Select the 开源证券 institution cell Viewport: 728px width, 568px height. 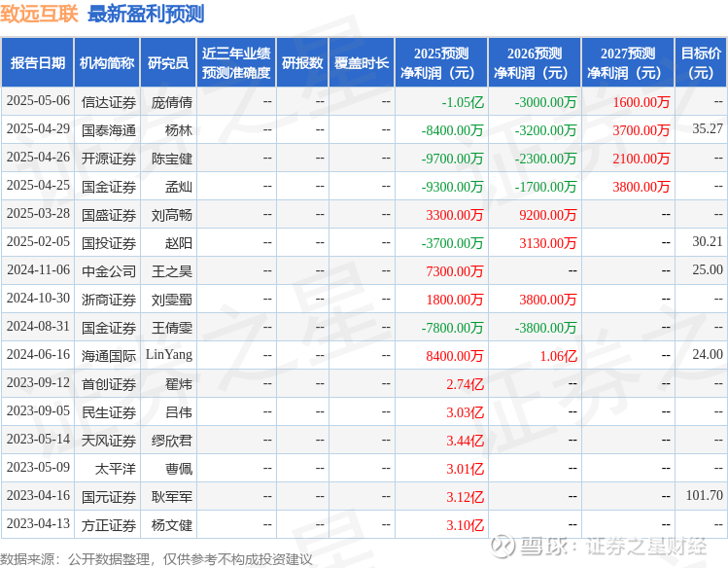(109, 159)
